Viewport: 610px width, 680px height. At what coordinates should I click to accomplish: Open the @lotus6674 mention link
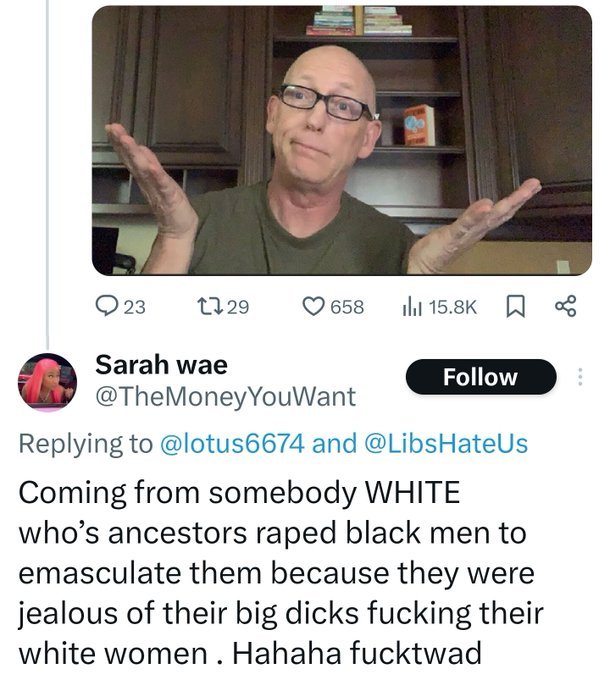[x=232, y=444]
